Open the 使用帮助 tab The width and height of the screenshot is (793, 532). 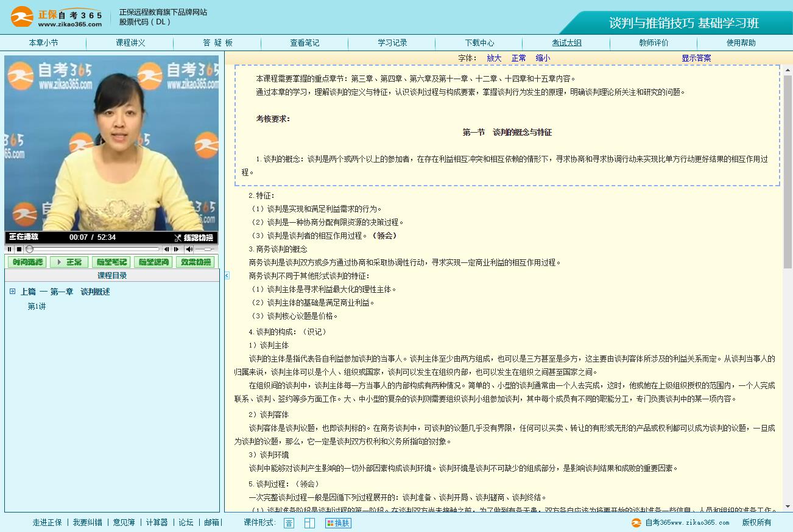point(741,43)
